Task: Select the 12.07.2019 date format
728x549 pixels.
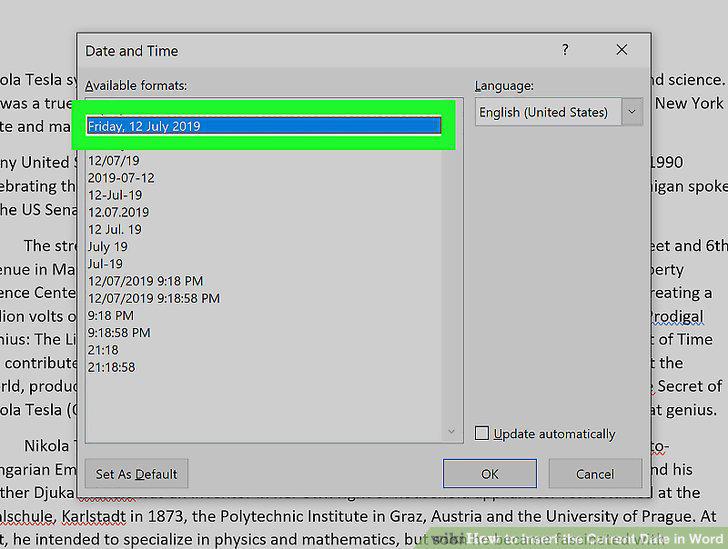Action: (x=118, y=212)
